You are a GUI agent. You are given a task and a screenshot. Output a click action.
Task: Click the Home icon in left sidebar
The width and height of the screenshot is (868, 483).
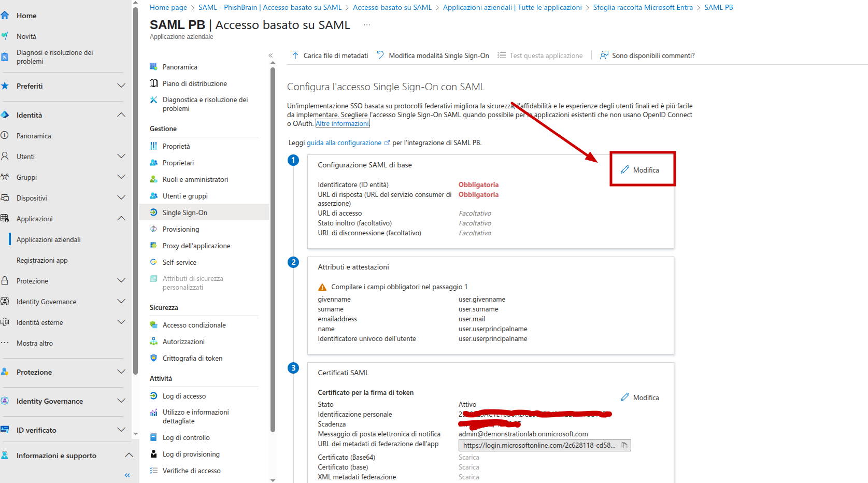coord(5,16)
